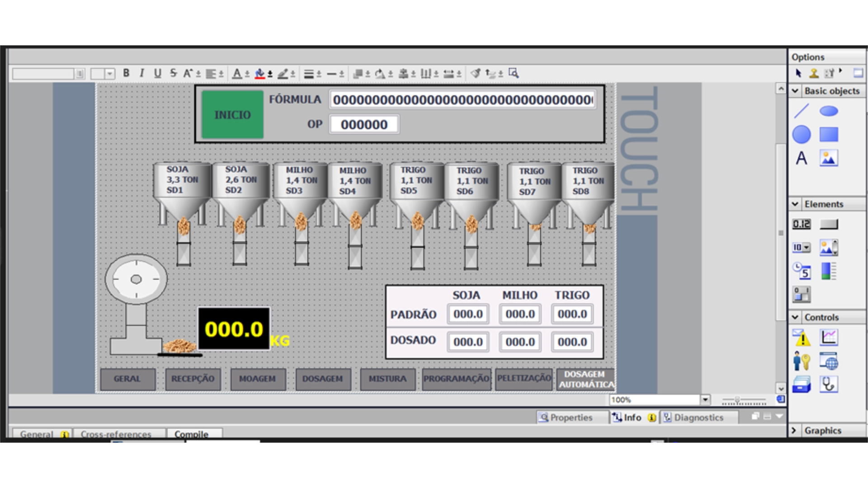This screenshot has height=488, width=868.
Task: Pick the Text field object tool
Action: [x=802, y=158]
